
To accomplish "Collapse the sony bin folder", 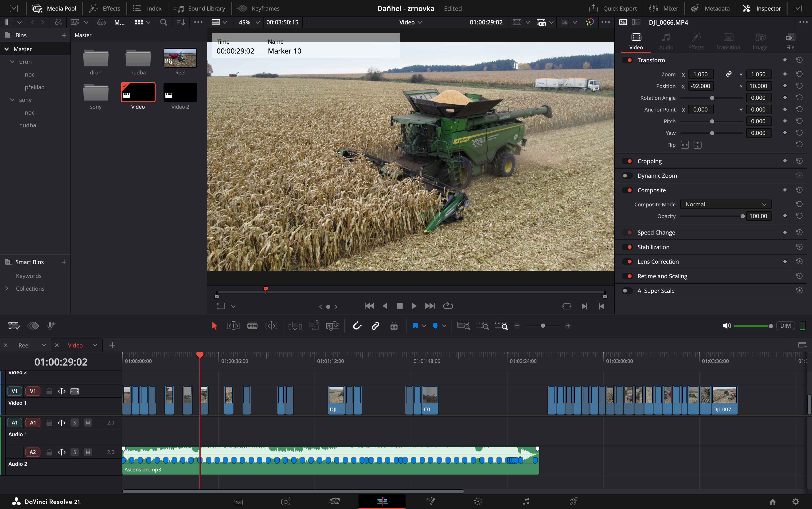I will point(12,100).
